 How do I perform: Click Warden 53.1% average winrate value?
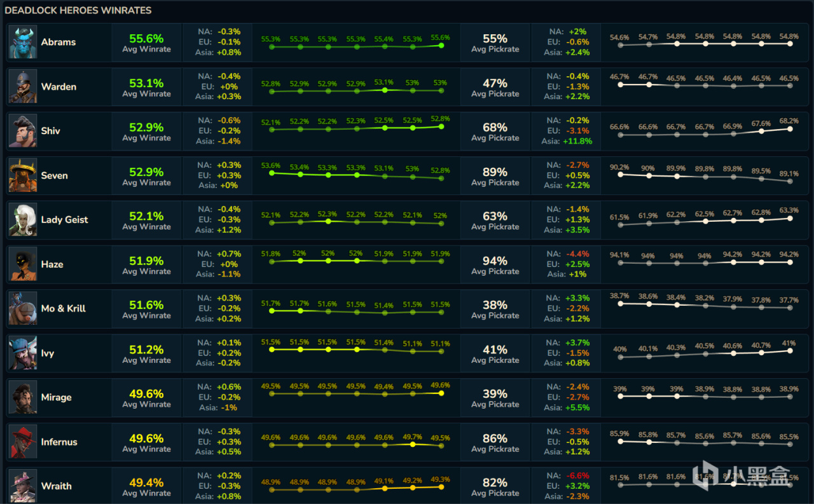click(x=146, y=83)
